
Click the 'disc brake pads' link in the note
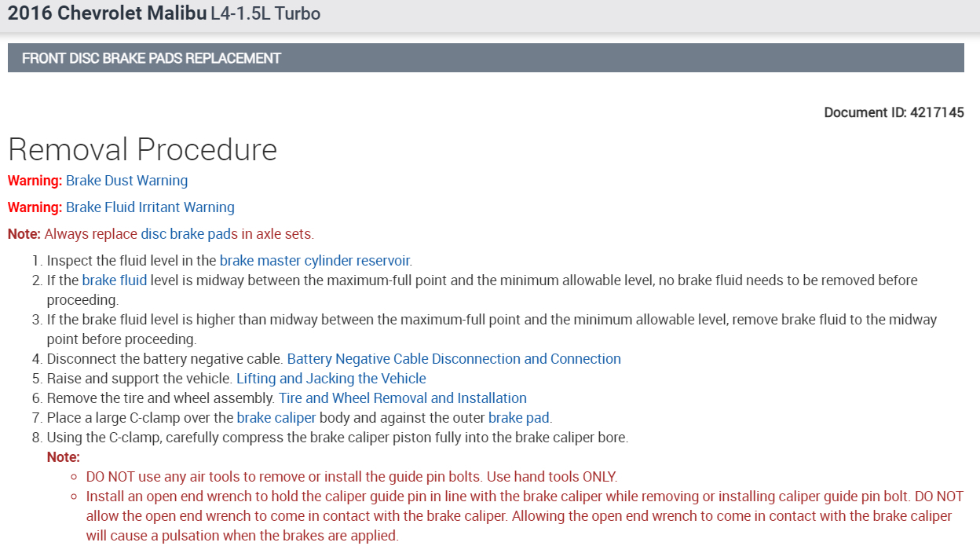189,234
